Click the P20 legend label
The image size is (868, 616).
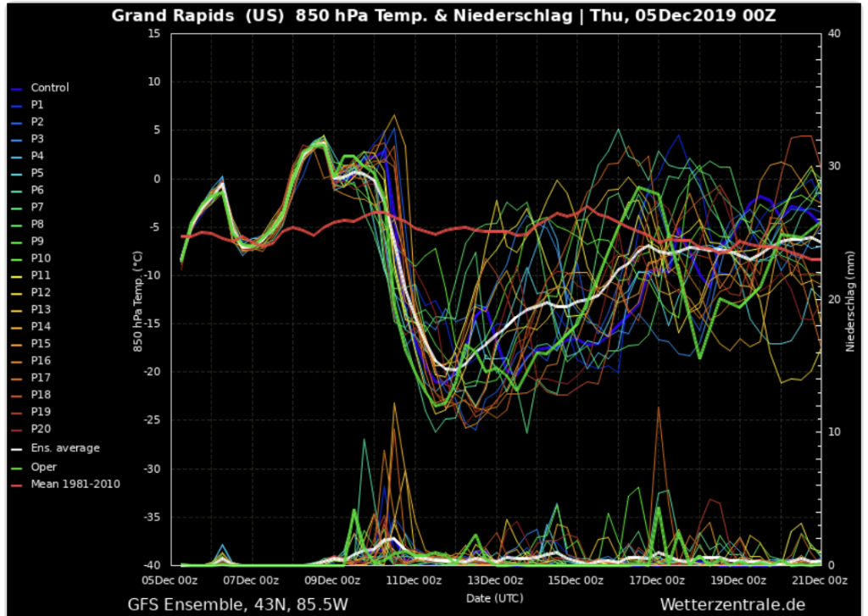pos(41,429)
